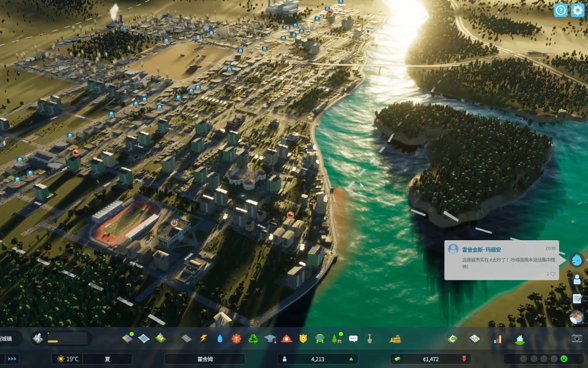Open the help question mark button

[x=560, y=11]
